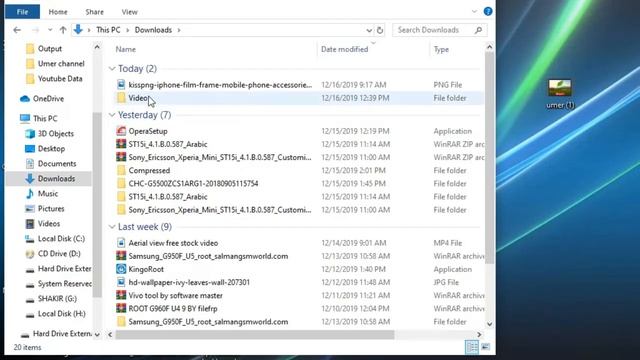Open the File ribbon tab
The image size is (640, 360).
(22, 12)
